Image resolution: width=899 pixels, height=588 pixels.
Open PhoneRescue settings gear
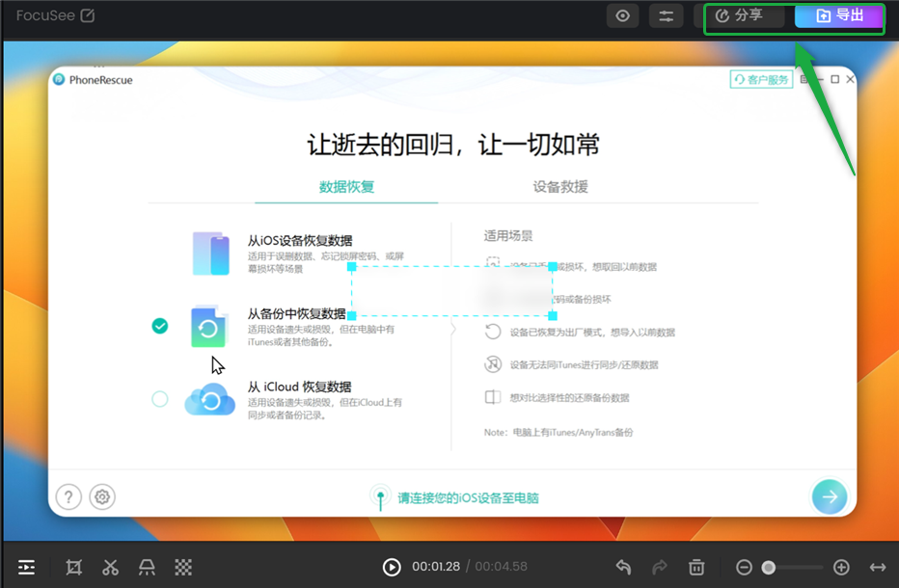coord(102,496)
